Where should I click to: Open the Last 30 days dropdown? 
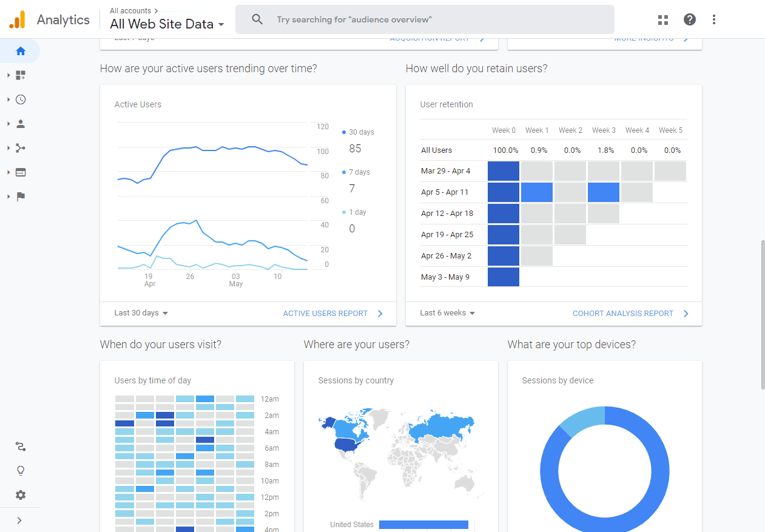pyautogui.click(x=141, y=313)
